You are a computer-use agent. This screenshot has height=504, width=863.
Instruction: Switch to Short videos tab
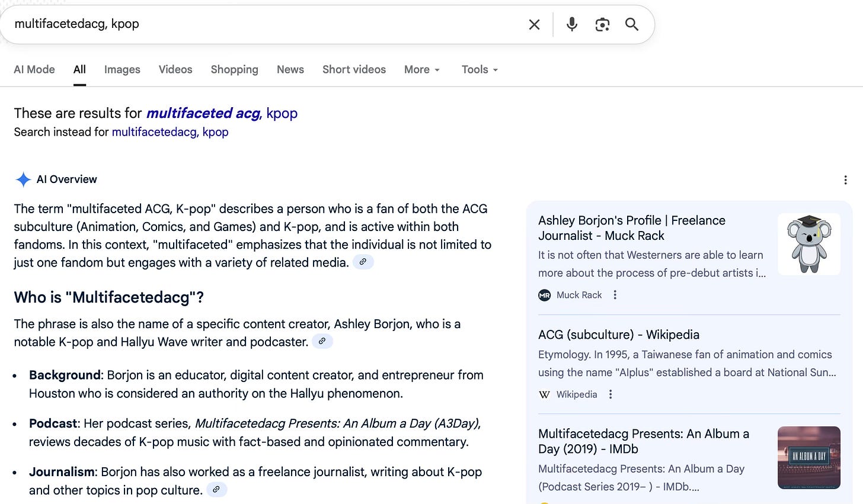pos(354,69)
